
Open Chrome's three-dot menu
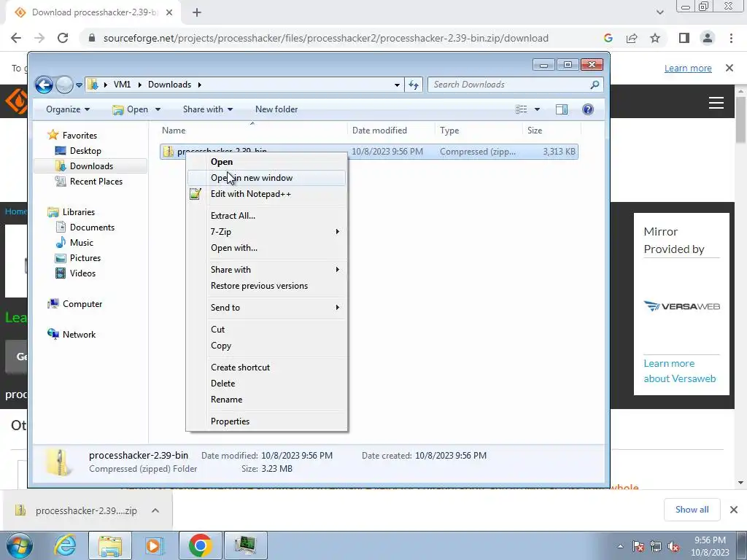click(x=731, y=38)
